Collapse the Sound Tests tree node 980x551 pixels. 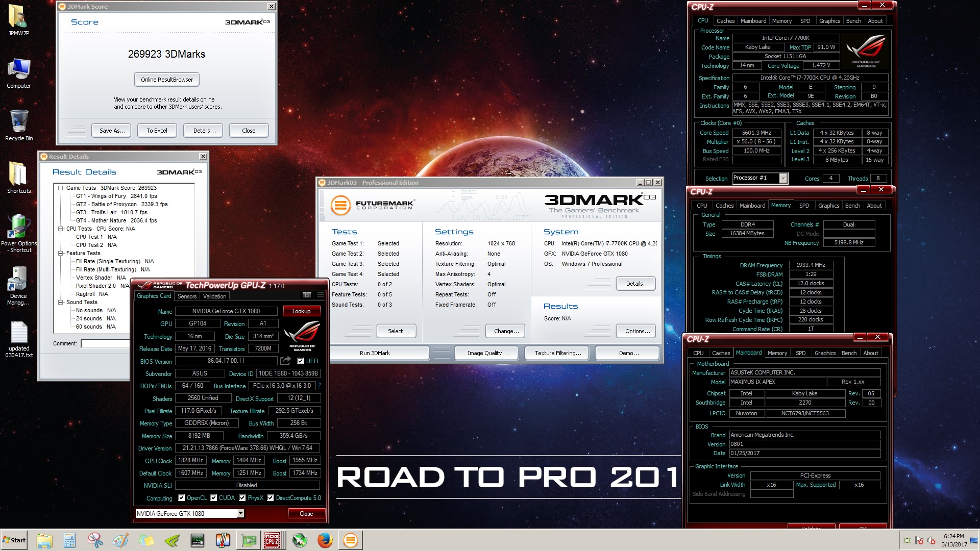(x=61, y=303)
